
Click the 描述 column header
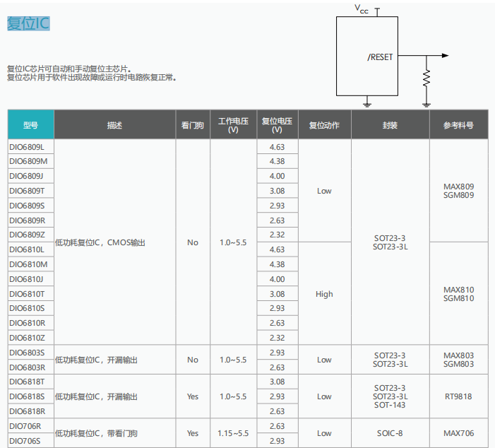coord(114,125)
